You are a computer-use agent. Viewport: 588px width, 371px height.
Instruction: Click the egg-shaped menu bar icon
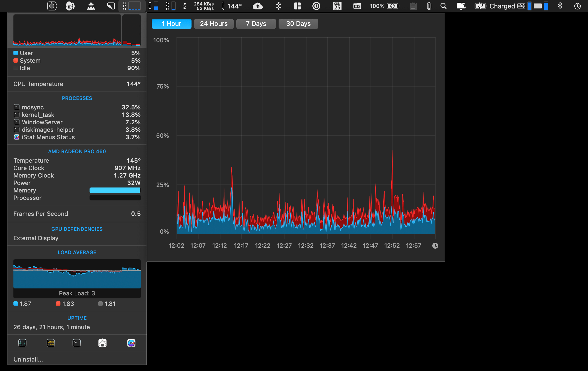(x=70, y=6)
